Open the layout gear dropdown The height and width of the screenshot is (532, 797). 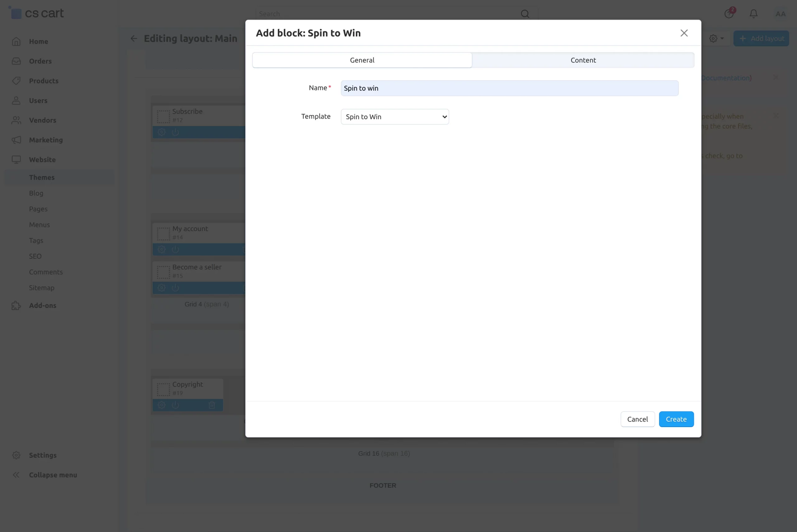click(x=716, y=38)
